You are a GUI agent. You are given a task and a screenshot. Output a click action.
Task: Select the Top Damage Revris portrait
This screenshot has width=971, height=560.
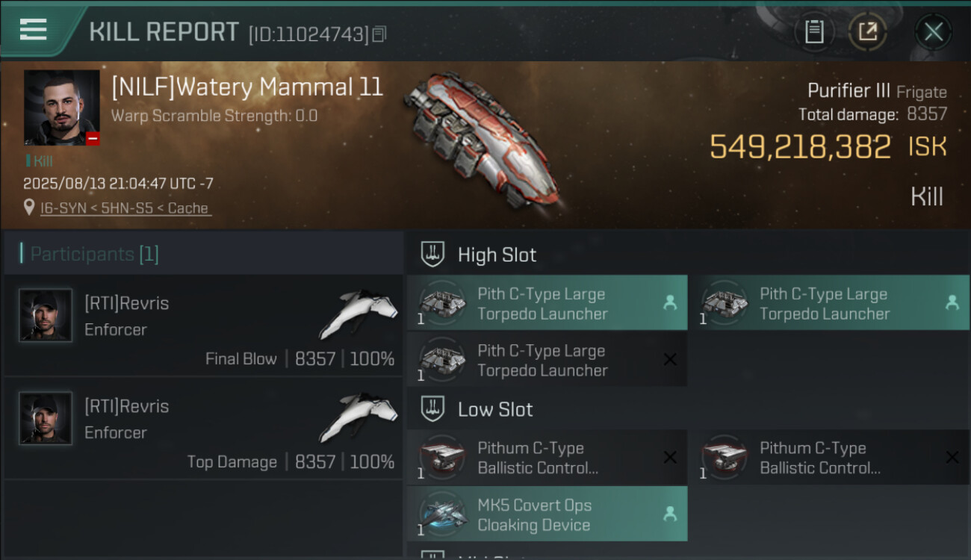click(x=46, y=419)
